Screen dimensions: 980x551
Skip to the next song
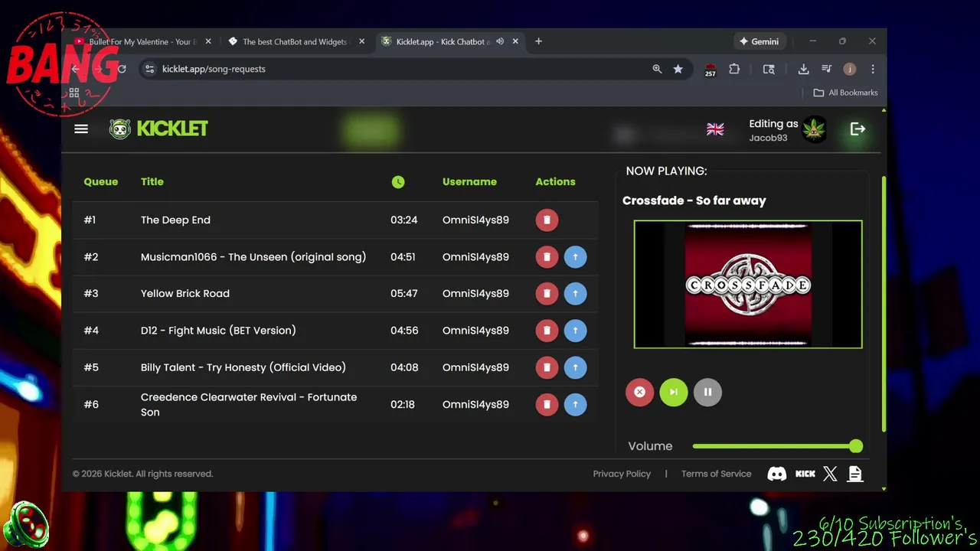coord(674,392)
